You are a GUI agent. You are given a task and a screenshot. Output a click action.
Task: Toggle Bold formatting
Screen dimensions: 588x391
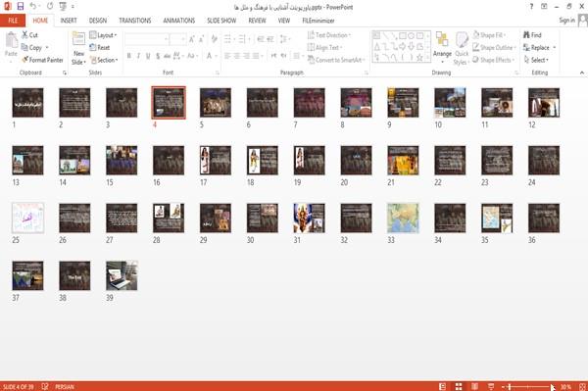pos(129,56)
